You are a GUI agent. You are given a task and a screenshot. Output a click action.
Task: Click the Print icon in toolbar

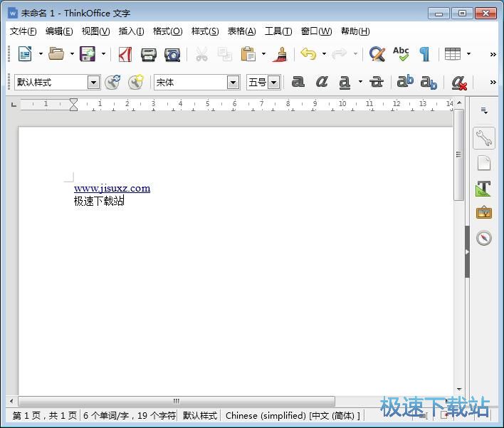coord(148,54)
